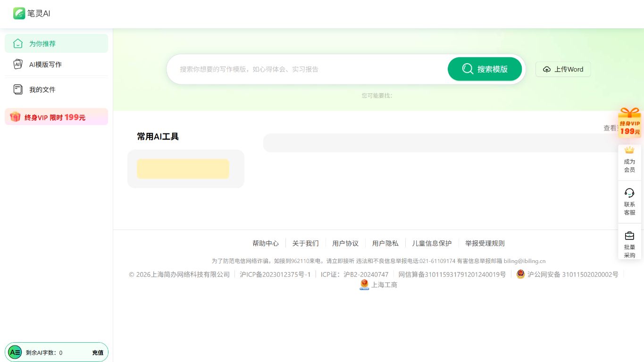
Task: Click the AI document icon beside AI模版写作
Action: pyautogui.click(x=18, y=64)
